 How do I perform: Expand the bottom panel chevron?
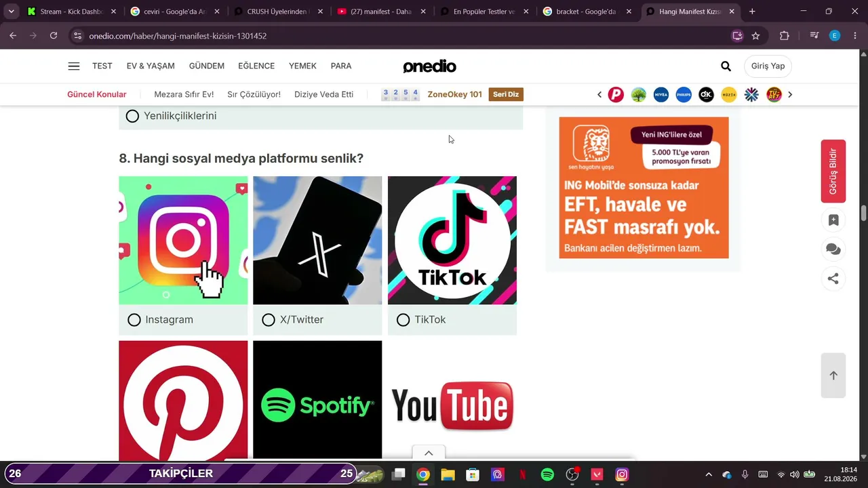point(429,453)
